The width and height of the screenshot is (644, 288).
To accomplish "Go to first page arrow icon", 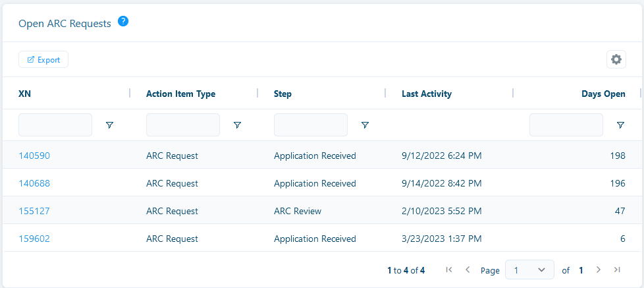I will point(449,270).
